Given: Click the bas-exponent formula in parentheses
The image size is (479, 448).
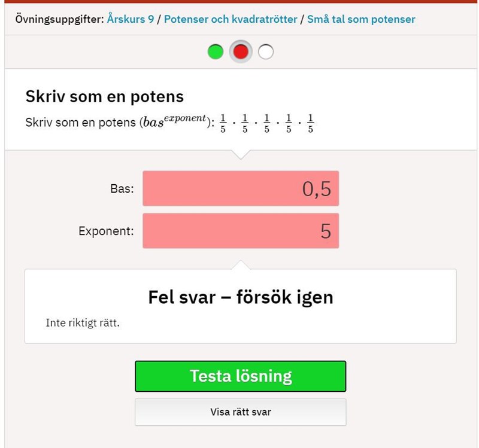Looking at the screenshot, I should (174, 121).
